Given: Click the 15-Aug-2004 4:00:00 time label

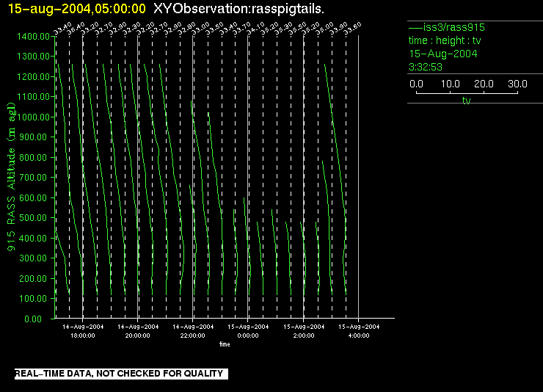Looking at the screenshot, I should pos(358,330).
